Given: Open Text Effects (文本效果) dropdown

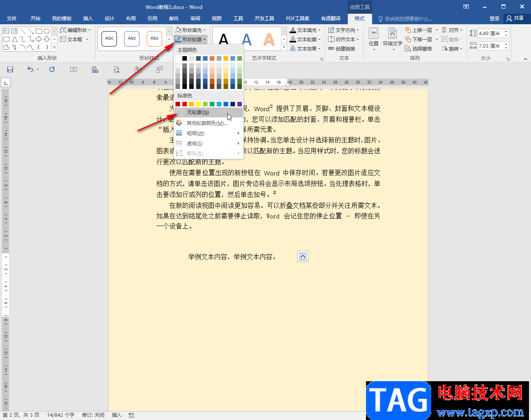Looking at the screenshot, I should 305,49.
